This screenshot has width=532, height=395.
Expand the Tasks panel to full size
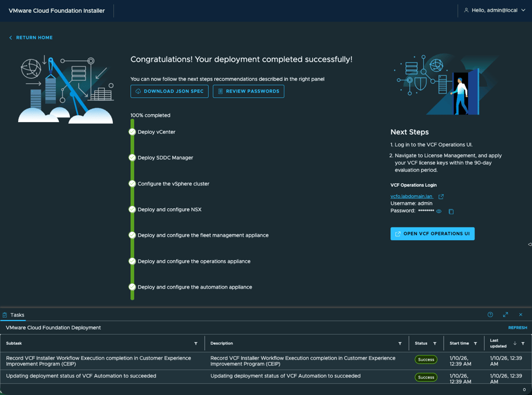505,315
